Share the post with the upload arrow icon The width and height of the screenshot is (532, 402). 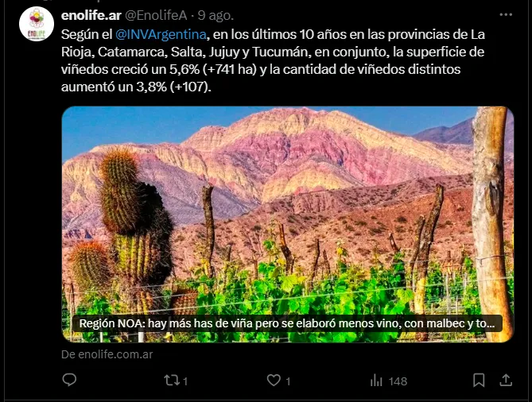pos(506,380)
